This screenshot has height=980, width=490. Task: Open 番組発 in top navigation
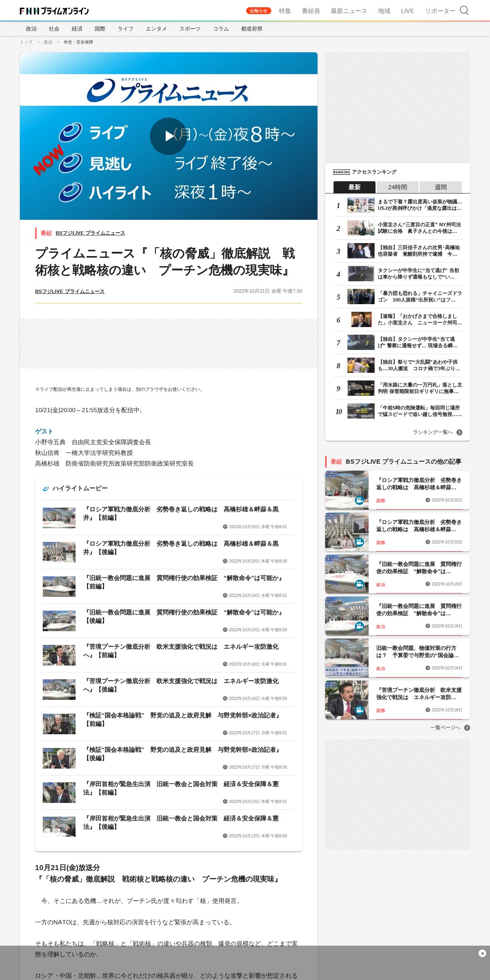coord(311,11)
